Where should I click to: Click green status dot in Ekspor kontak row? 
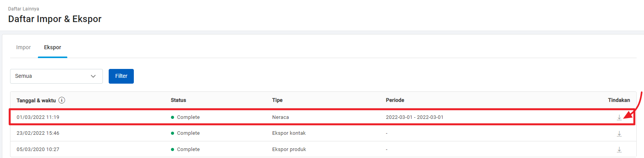(173, 133)
